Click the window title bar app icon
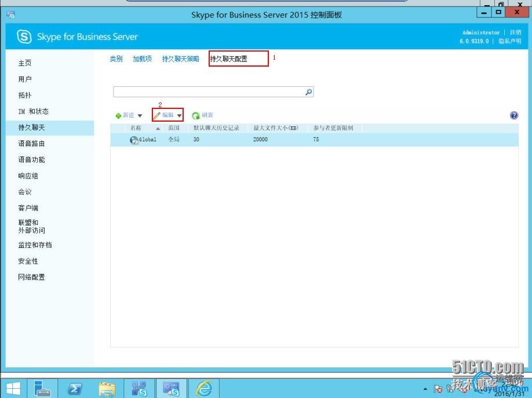The image size is (532, 398). [11, 14]
